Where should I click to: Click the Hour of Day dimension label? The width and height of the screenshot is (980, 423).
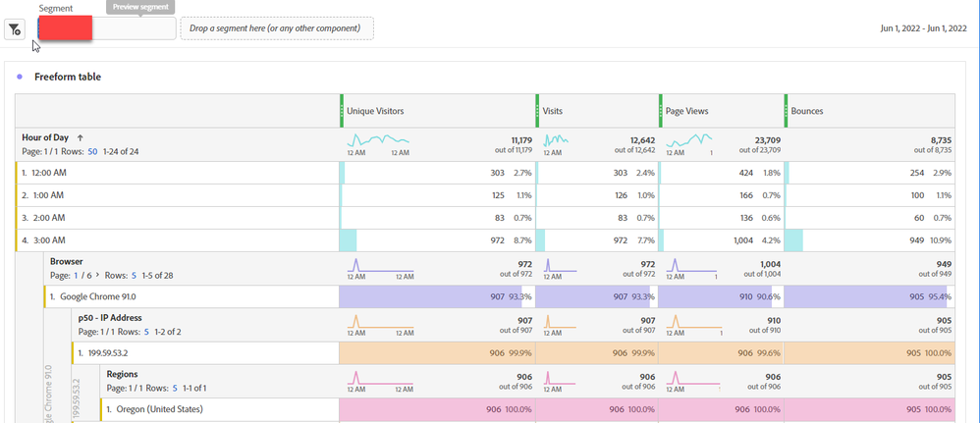click(x=45, y=137)
